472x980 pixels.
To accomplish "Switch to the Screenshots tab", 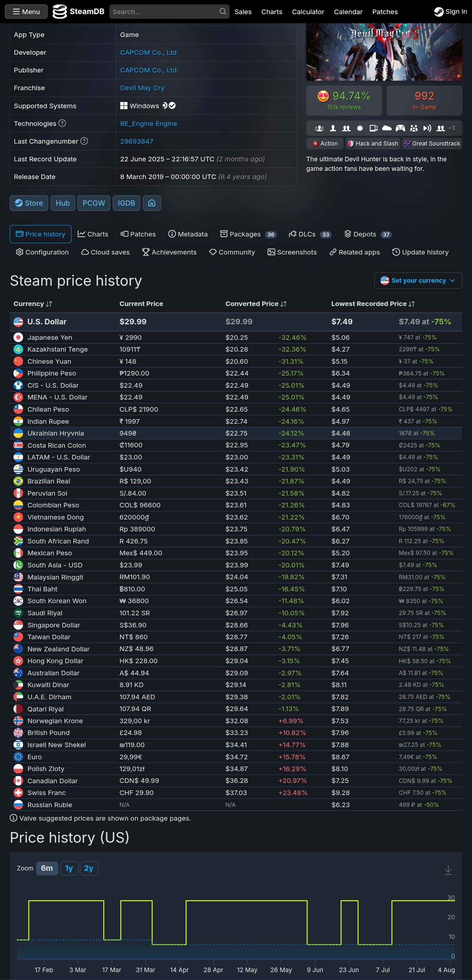I will coord(292,252).
